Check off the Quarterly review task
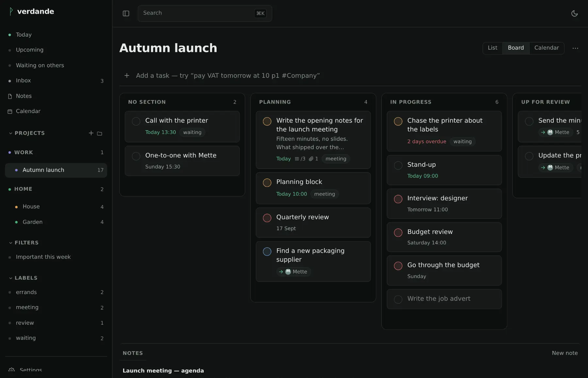588x378 pixels. coord(267,218)
